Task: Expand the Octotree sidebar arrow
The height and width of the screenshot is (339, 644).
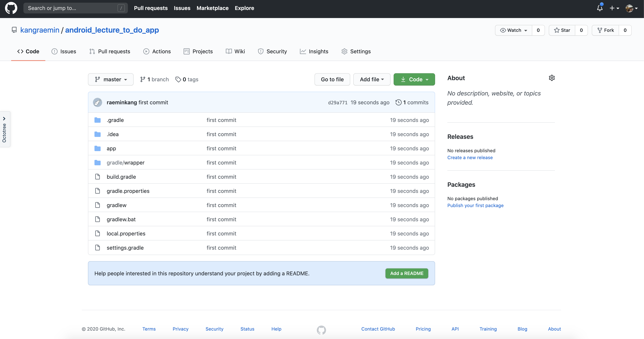Action: click(4, 118)
